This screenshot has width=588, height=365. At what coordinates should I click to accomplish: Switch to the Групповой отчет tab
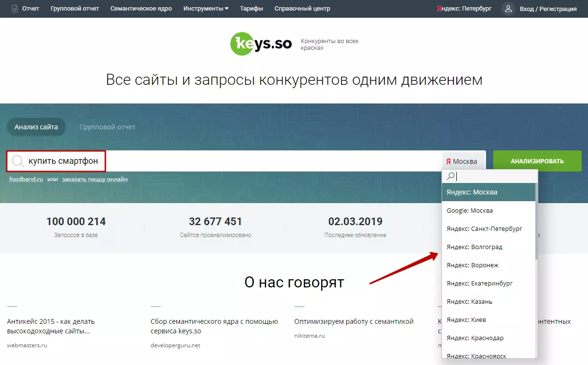click(x=108, y=127)
